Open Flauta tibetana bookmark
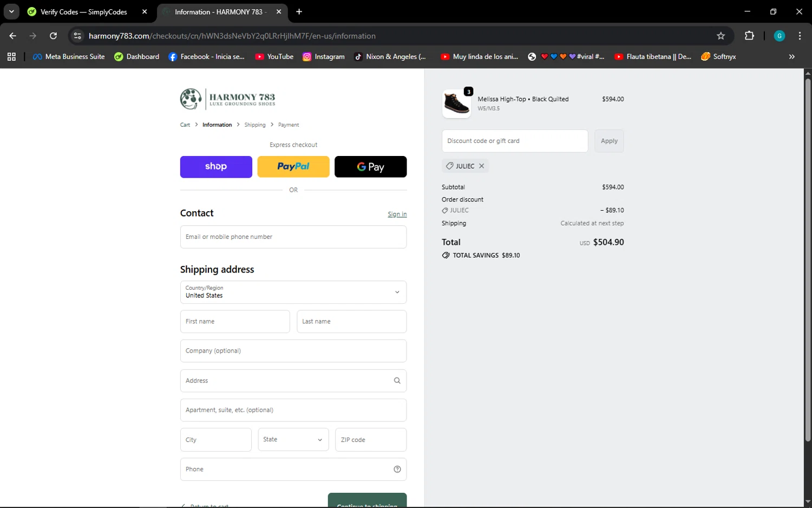Viewport: 812px width, 508px height. (653, 56)
